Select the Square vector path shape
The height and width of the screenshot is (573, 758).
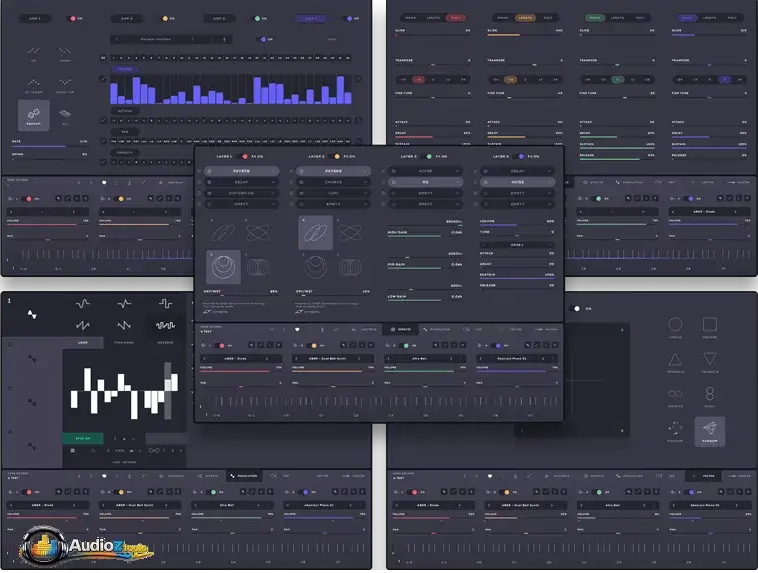click(709, 326)
